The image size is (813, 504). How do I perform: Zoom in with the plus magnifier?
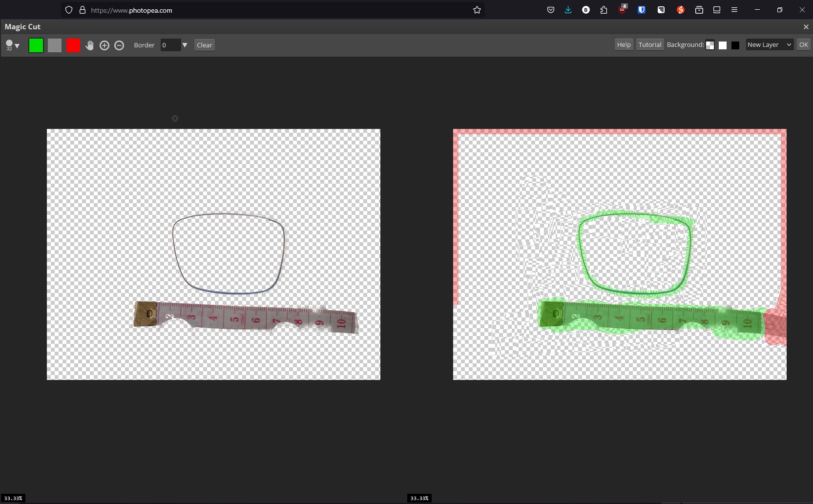tap(104, 45)
